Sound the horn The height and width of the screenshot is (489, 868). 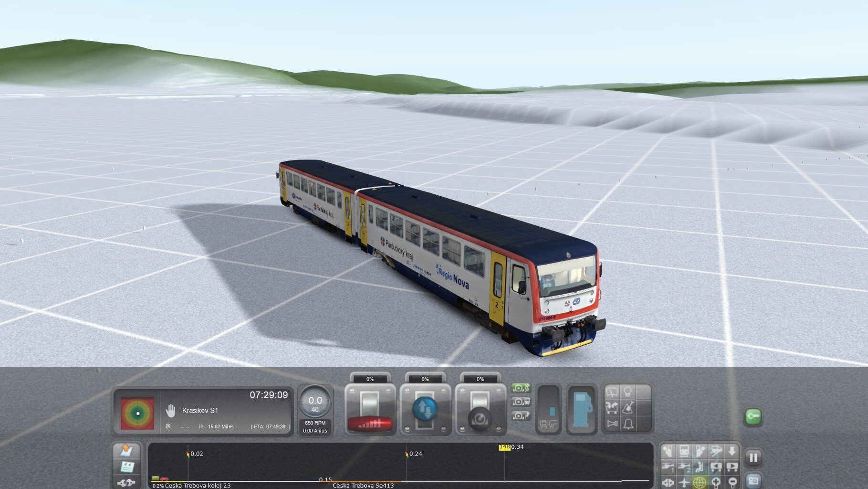(612, 424)
